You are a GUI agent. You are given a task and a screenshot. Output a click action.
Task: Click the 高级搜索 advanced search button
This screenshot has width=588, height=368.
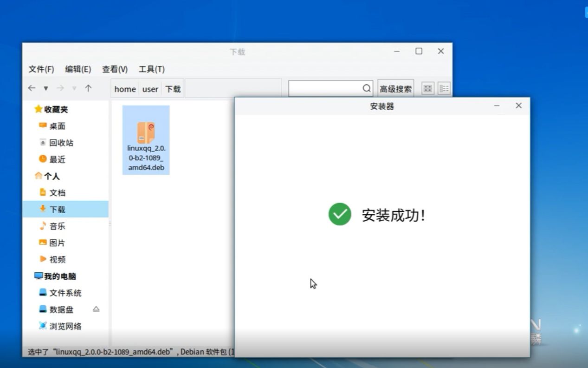(395, 88)
